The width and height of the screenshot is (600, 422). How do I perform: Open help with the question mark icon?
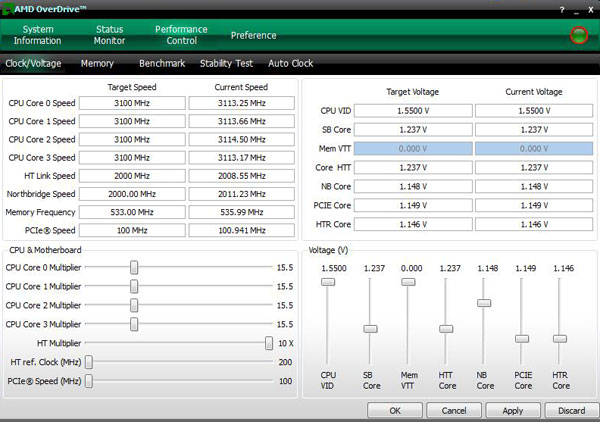pos(562,10)
